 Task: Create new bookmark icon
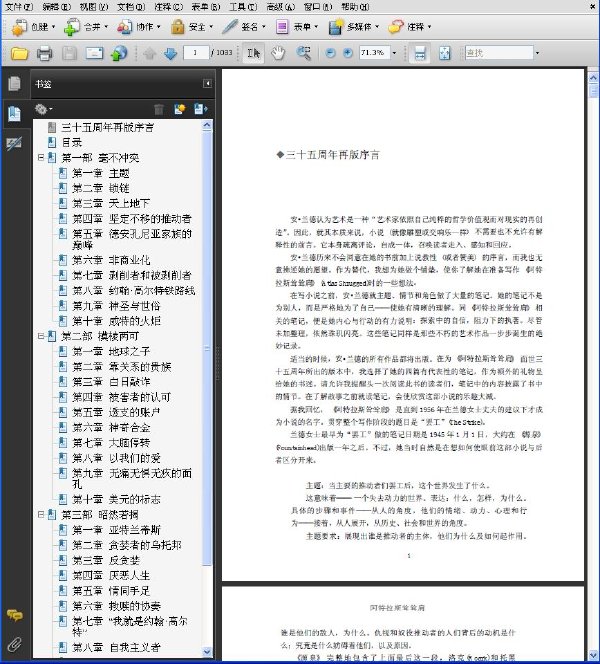pos(180,109)
